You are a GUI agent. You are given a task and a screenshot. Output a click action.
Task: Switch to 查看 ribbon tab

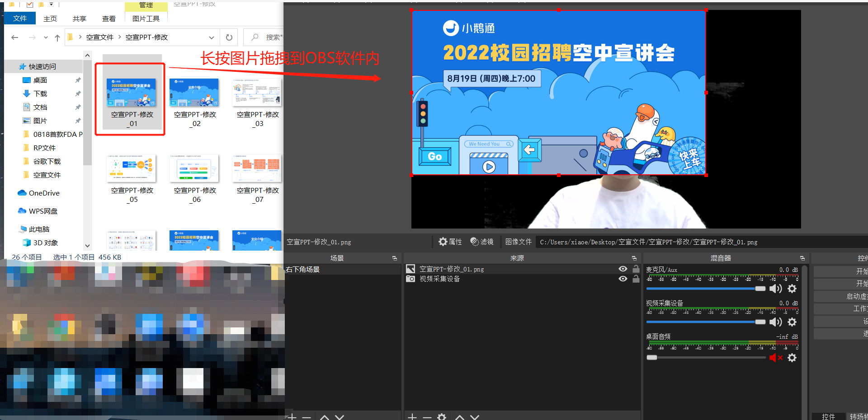(109, 19)
